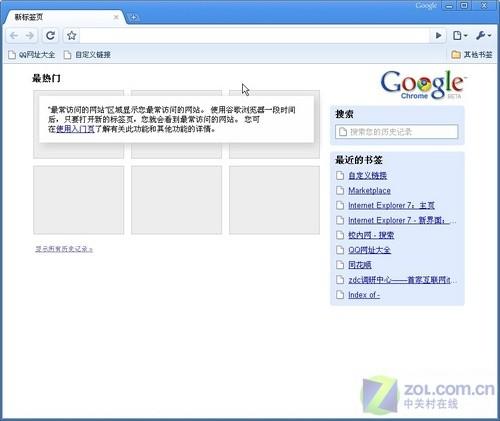This screenshot has height=421, width=500.
Task: Click the bottom-left empty thumbnail tile
Action: click(79, 200)
